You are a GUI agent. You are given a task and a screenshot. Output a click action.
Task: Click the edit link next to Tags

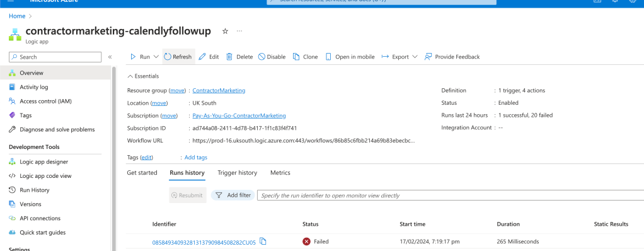click(x=147, y=157)
